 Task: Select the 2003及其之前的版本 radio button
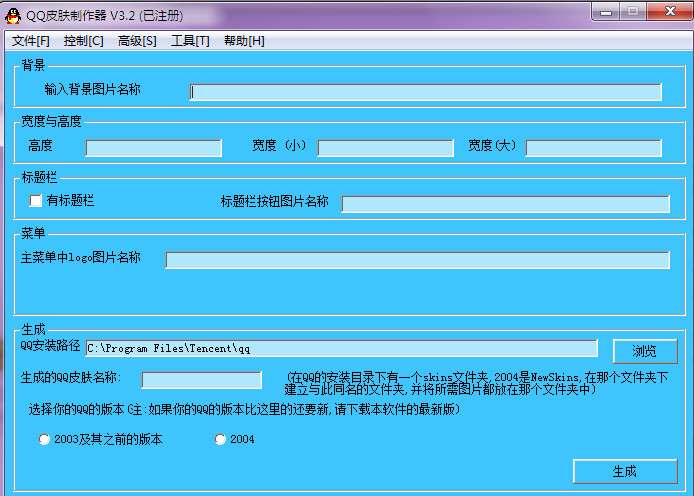point(44,439)
